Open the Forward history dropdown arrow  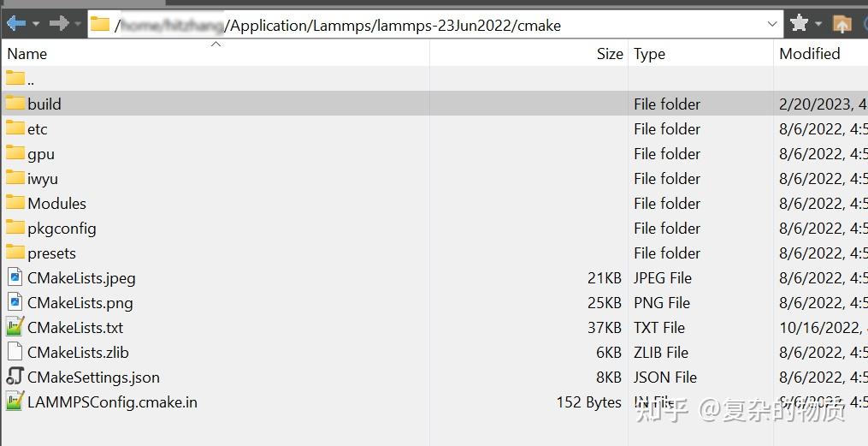pyautogui.click(x=78, y=24)
